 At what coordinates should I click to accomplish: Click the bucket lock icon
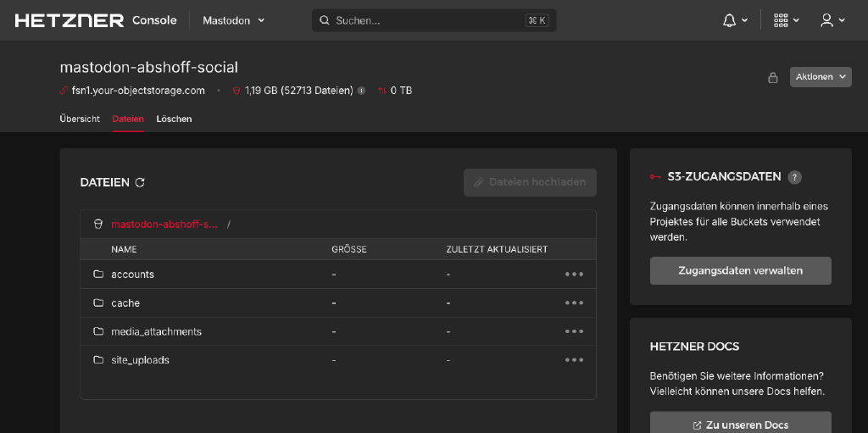point(773,77)
